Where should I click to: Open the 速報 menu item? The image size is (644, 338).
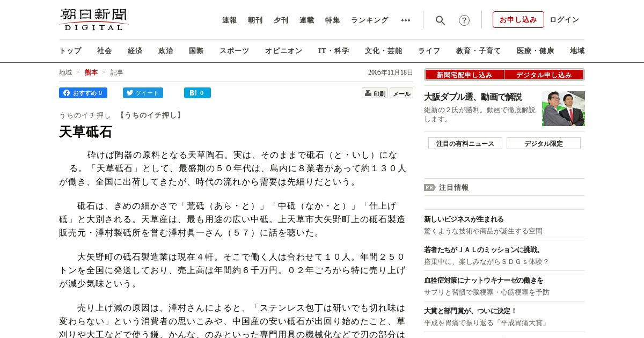point(230,20)
